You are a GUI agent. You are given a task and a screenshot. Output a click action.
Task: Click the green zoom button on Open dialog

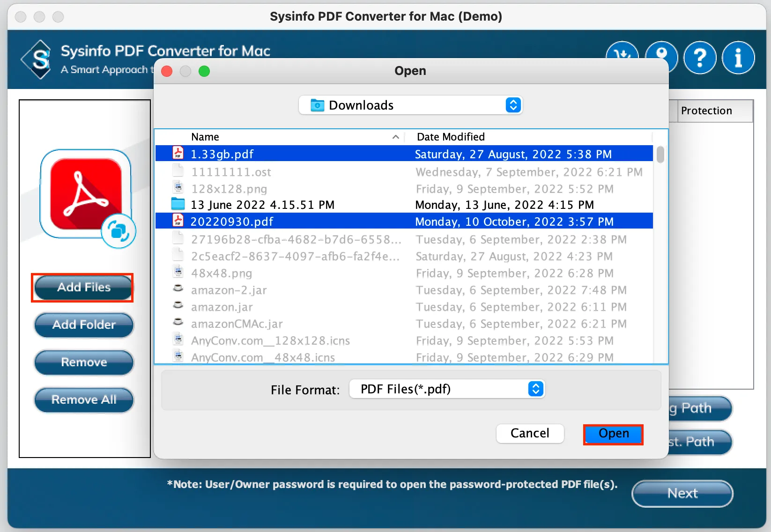click(x=204, y=71)
